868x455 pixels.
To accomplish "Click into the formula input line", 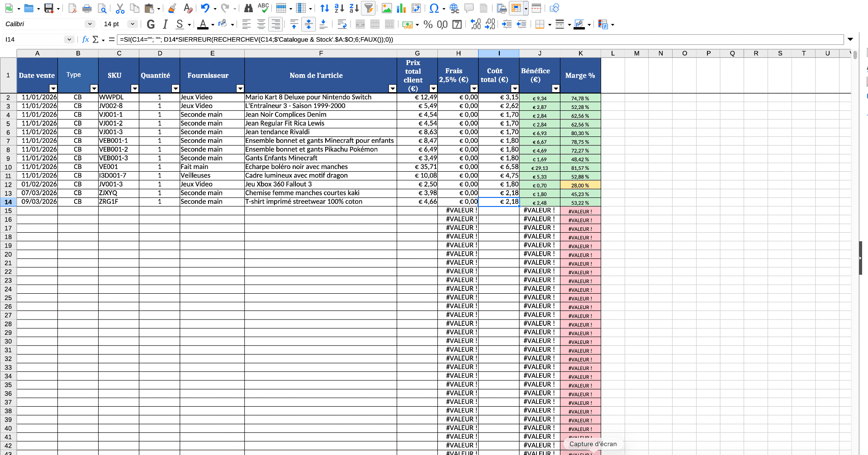I will click(479, 39).
